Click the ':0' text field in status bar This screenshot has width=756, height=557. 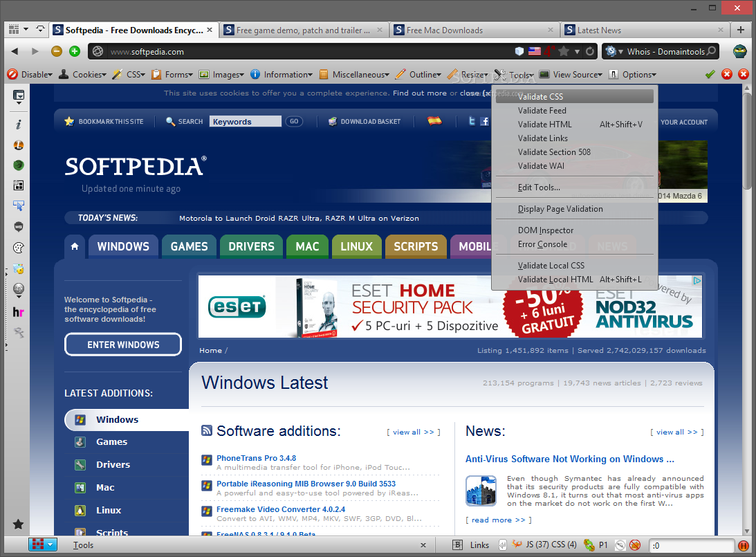pos(692,545)
